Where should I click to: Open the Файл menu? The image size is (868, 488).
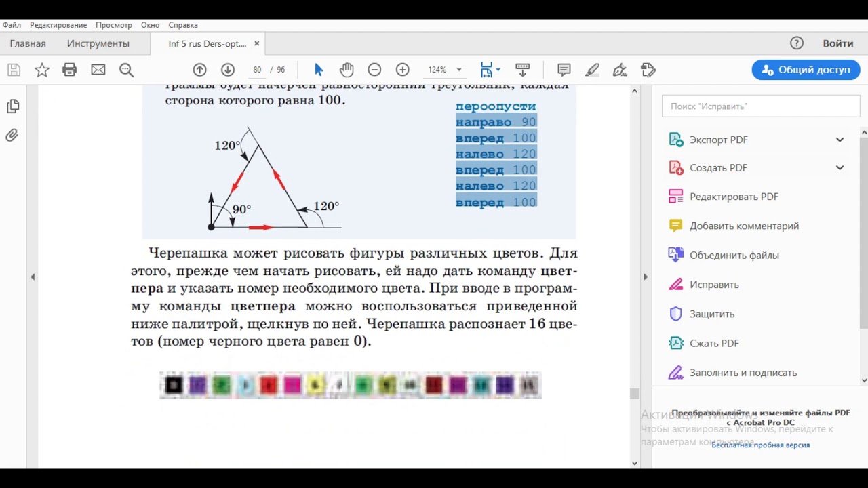12,25
